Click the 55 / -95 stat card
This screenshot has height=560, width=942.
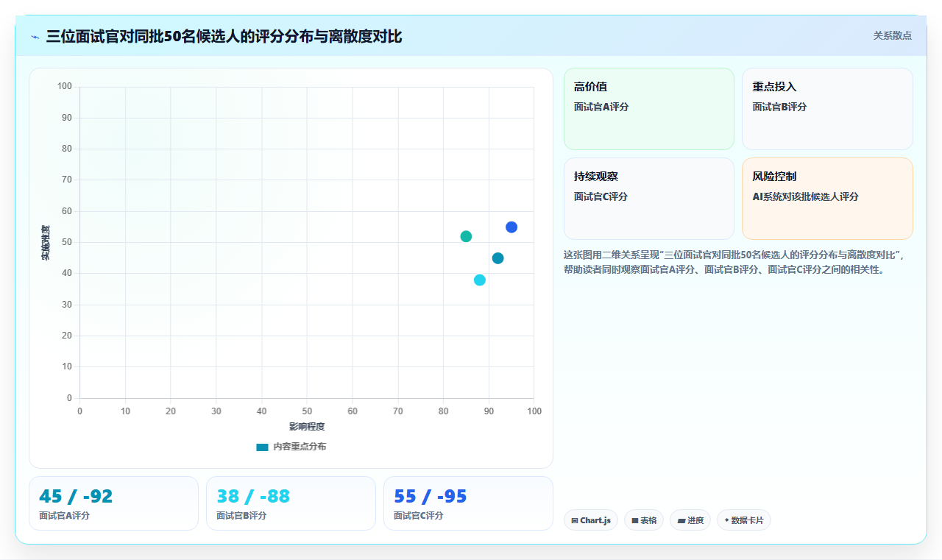point(468,503)
